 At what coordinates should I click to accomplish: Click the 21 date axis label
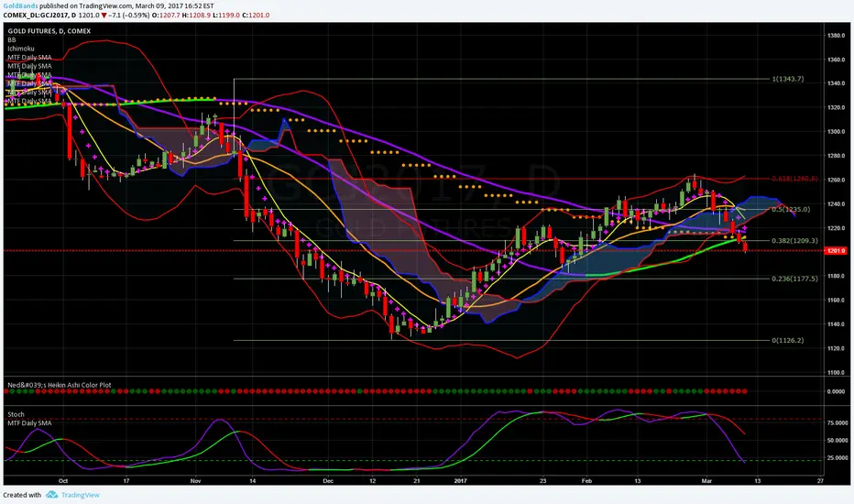point(417,481)
